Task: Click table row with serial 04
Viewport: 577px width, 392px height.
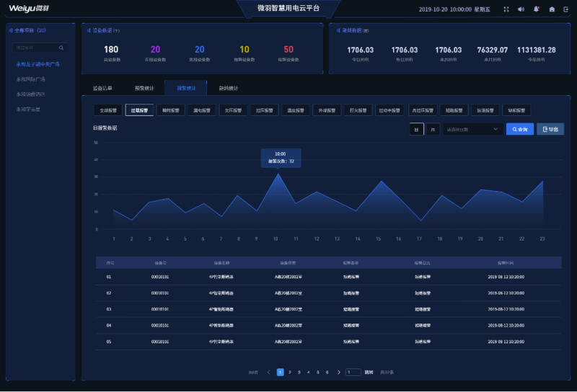Action: 329,326
